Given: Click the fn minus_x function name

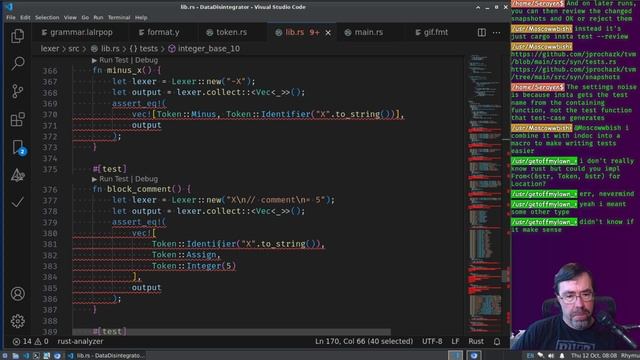Looking at the screenshot, I should pos(124,71).
